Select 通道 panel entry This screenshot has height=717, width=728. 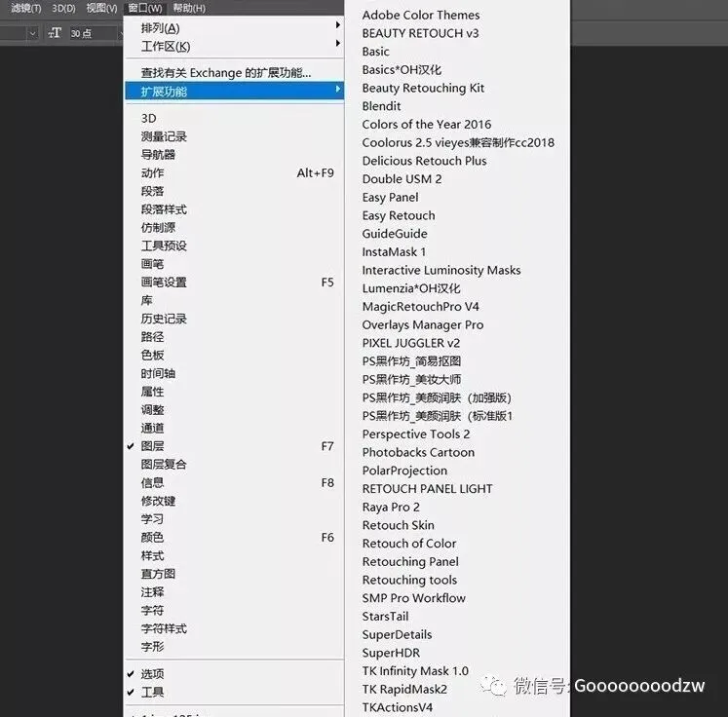coord(235,428)
